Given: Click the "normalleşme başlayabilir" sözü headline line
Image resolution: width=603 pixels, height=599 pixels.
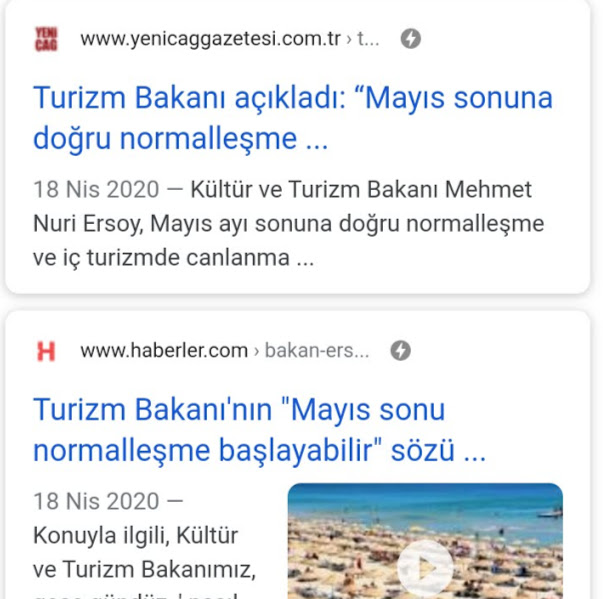Looking at the screenshot, I should click(x=260, y=450).
